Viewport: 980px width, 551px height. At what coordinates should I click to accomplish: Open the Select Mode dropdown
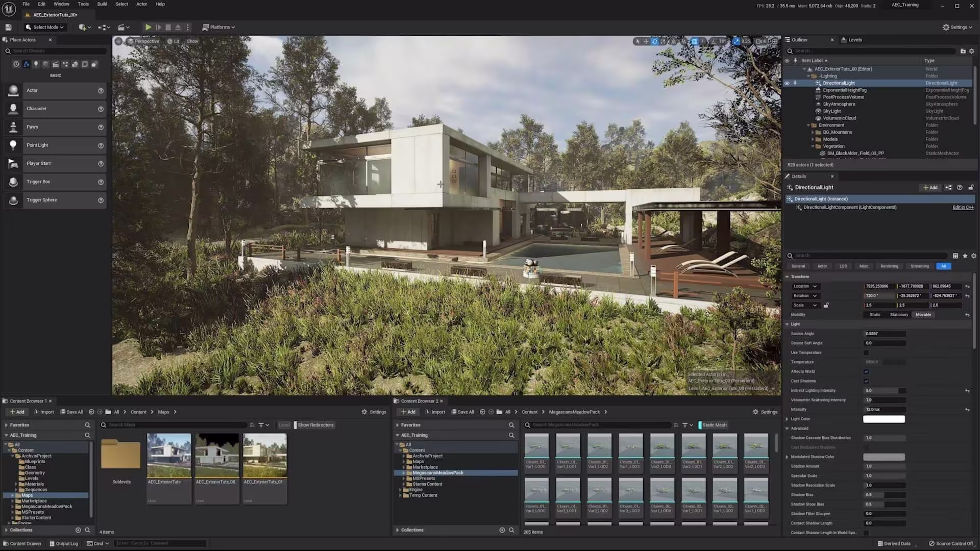(x=45, y=27)
